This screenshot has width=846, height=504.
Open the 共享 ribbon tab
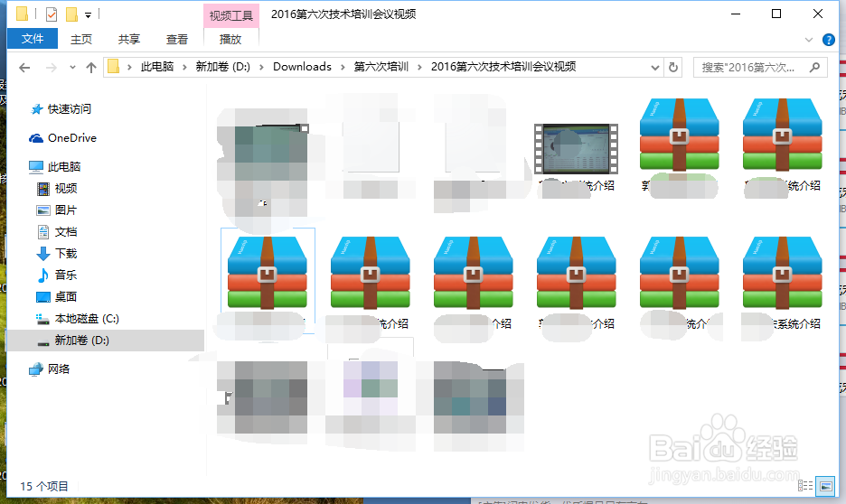click(129, 39)
